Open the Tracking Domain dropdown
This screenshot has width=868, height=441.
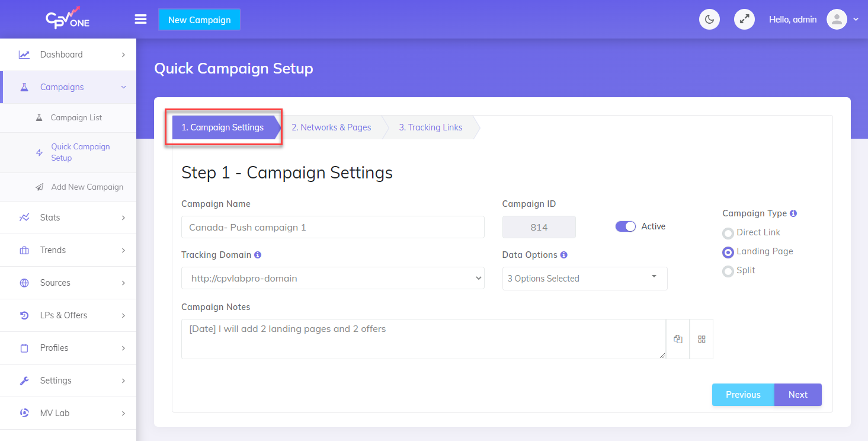333,277
